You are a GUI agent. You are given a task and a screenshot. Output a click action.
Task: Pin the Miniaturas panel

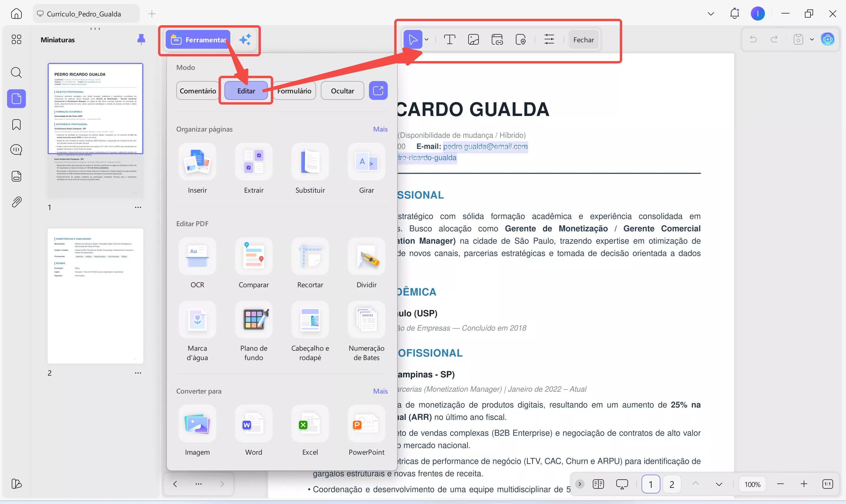tap(141, 39)
